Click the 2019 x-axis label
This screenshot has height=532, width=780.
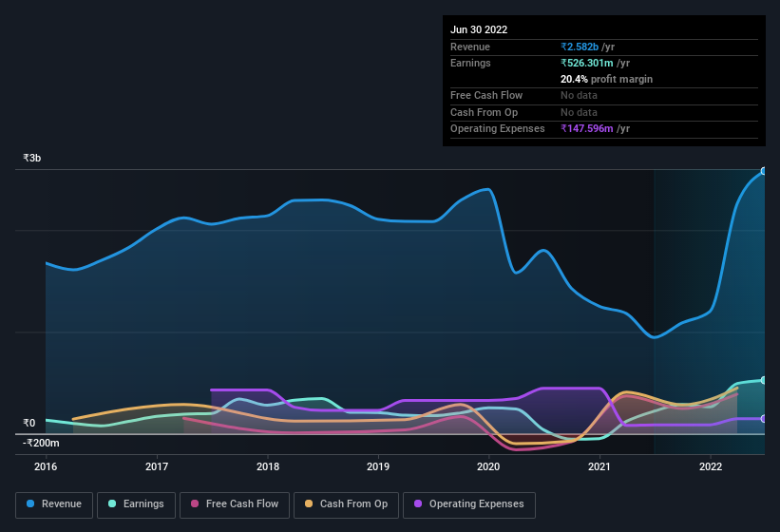pyautogui.click(x=378, y=466)
